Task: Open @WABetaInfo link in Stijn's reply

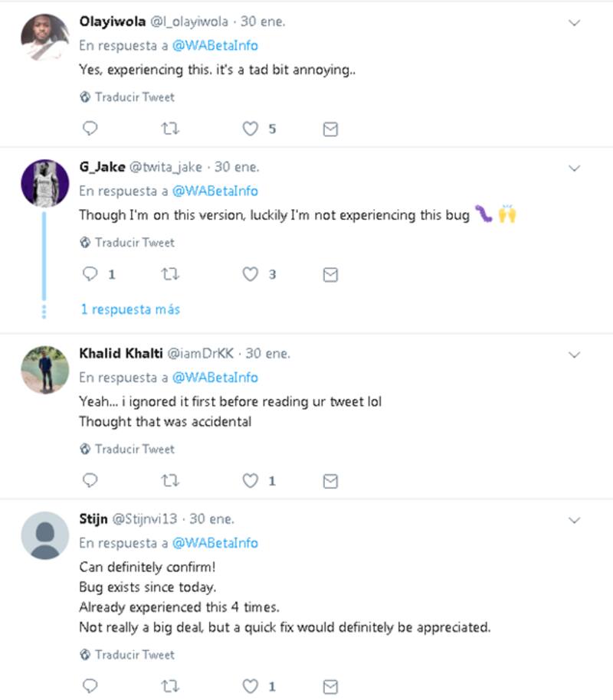Action: [x=215, y=543]
